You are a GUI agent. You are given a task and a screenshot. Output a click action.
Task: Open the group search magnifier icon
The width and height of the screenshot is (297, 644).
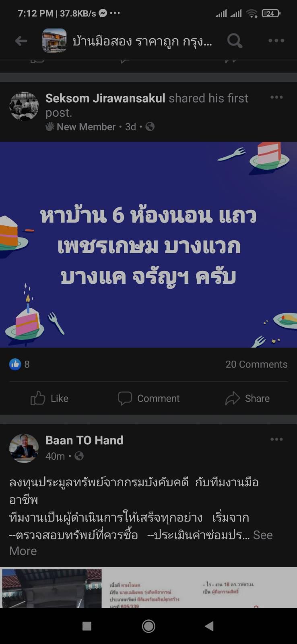tap(235, 41)
